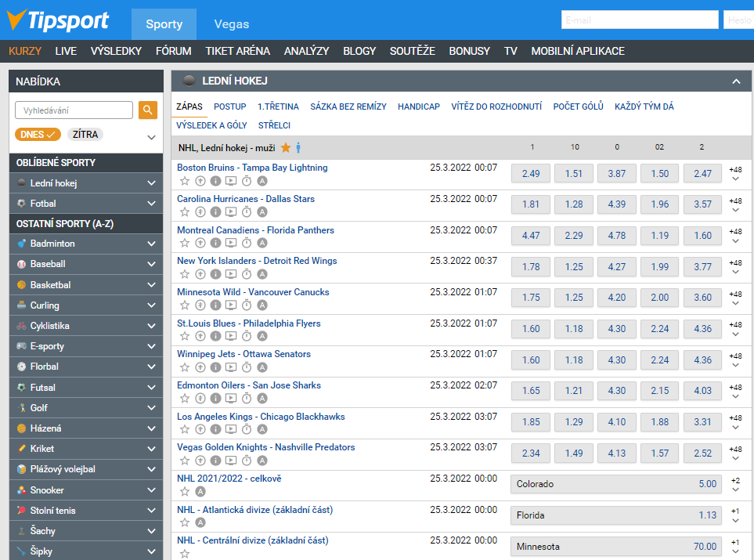754x560 pixels.
Task: Open analysis 'A' icon for Vegas Golden Knights match
Action: click(x=262, y=461)
